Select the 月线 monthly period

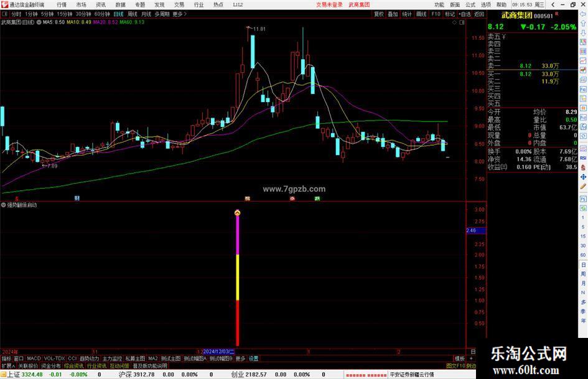(x=146, y=14)
